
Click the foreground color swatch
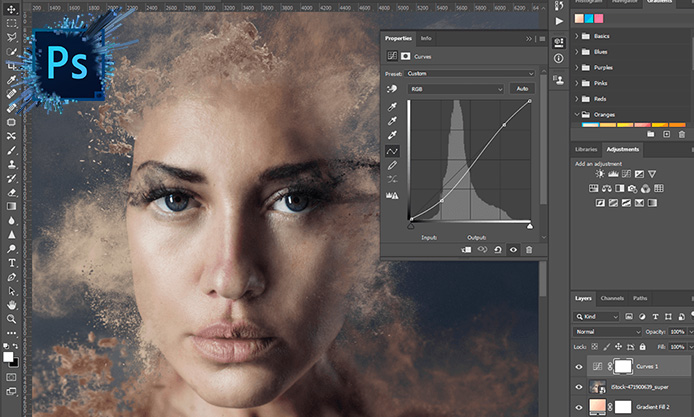[8, 357]
